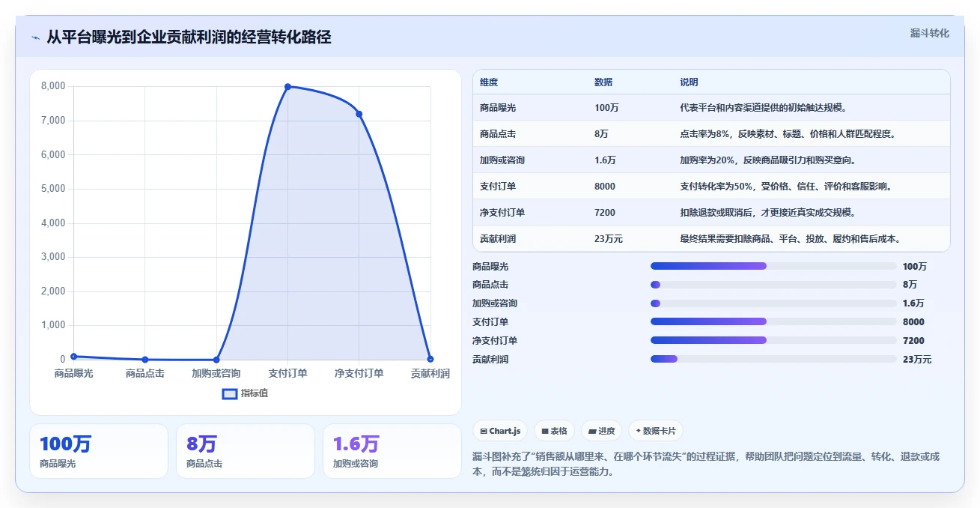Click the 贡献利润 progress bar
980x508 pixels.
[x=773, y=359]
